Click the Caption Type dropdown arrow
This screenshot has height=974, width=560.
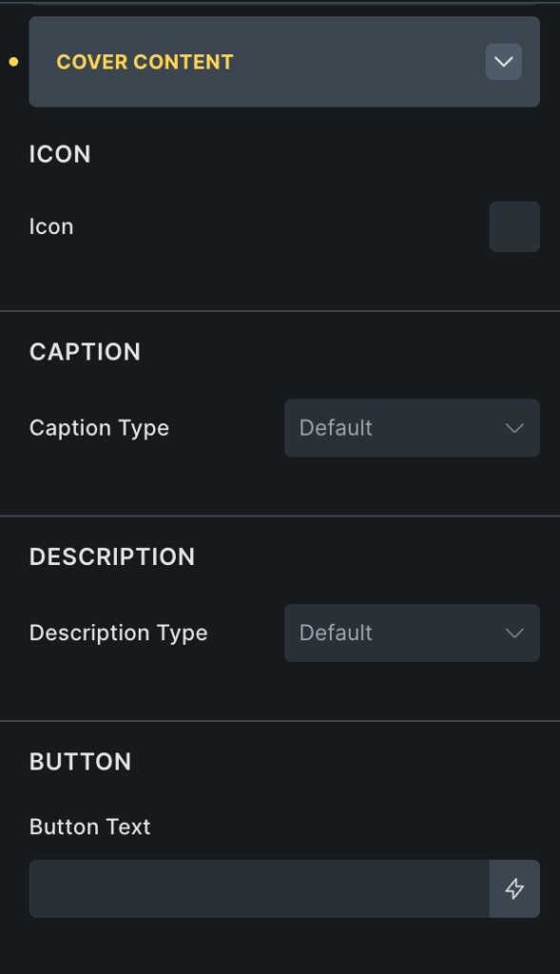click(x=514, y=428)
